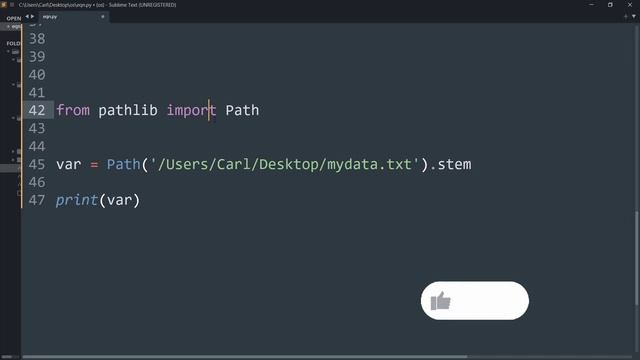
Task: Click 'Path' at the end of line 42
Action: click(x=242, y=110)
